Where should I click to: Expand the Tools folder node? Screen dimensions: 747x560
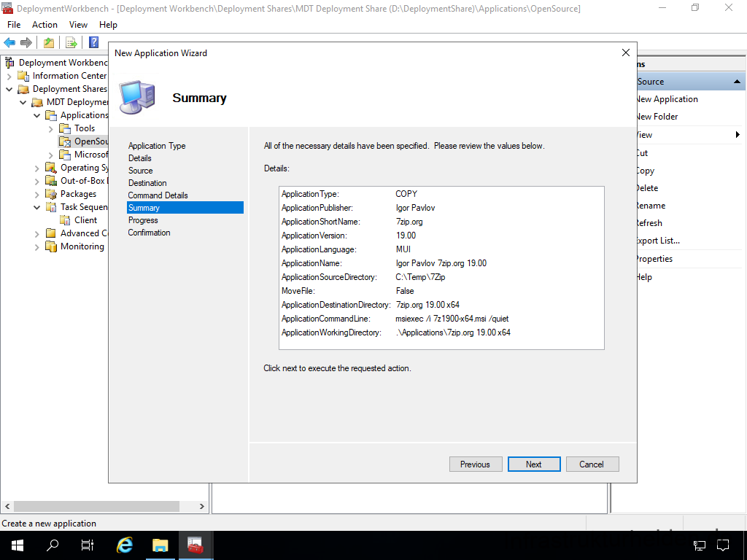50,128
